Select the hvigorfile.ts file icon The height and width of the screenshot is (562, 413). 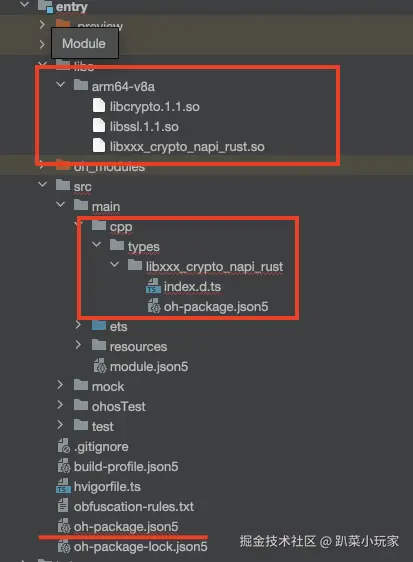pos(63,486)
